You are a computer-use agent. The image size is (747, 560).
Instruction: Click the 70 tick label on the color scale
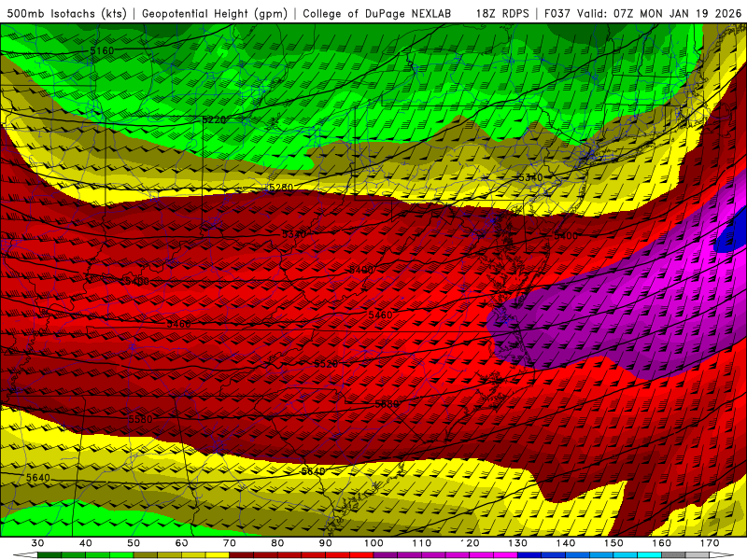230,543
